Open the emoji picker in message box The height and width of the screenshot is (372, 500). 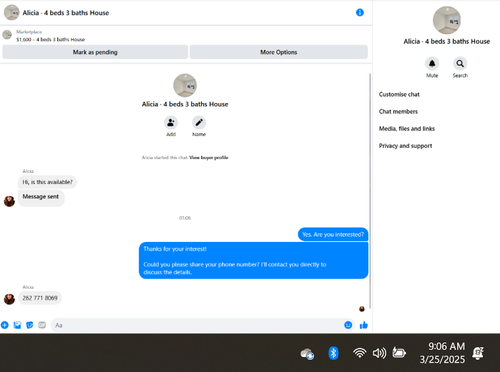click(348, 325)
